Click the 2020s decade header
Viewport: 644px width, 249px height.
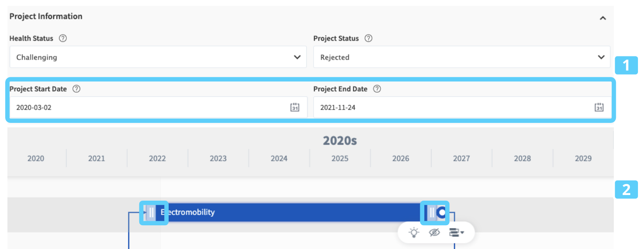coord(340,141)
